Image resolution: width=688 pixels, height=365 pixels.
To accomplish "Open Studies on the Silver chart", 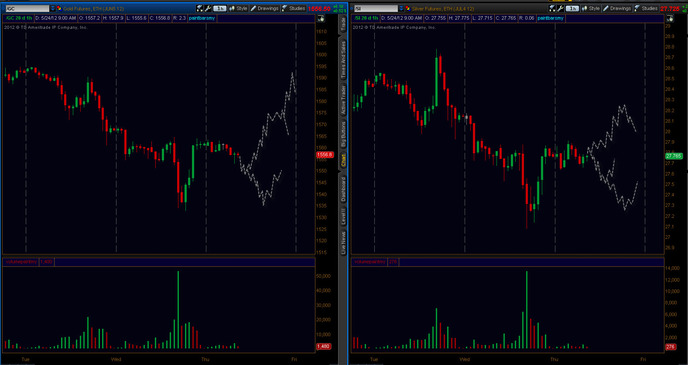I will coord(646,8).
